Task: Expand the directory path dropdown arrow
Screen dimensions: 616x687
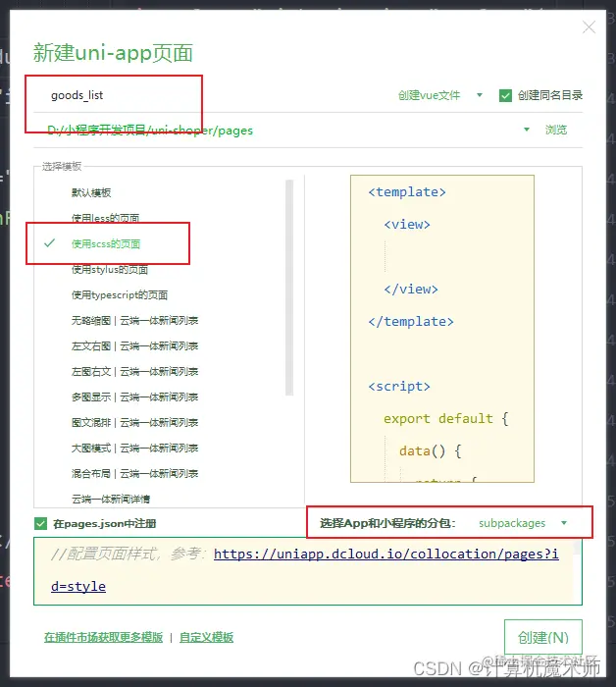Action: pos(527,130)
